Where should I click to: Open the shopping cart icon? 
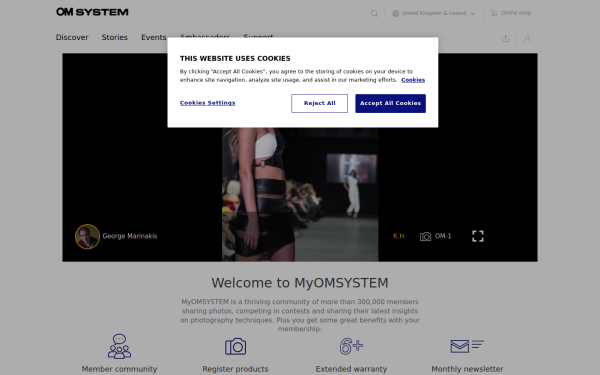[494, 13]
